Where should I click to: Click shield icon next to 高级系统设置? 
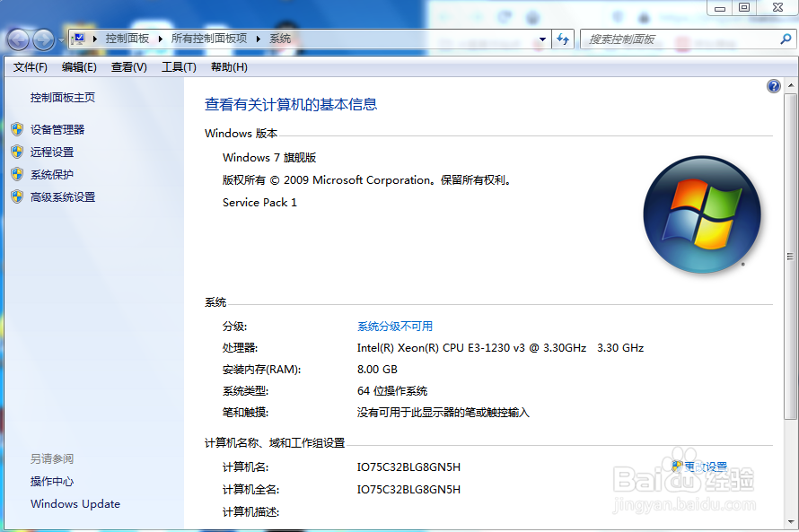(17, 196)
